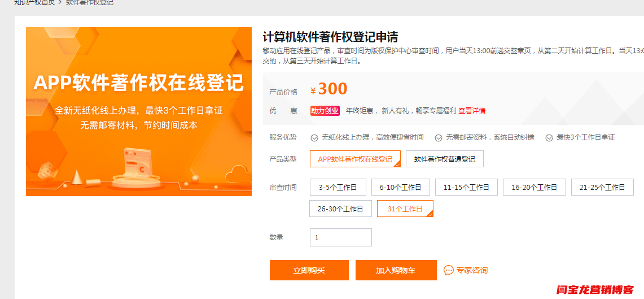Select APP软件著作权在线登记 product type
Screen dimensions: 644x299
tap(355, 159)
